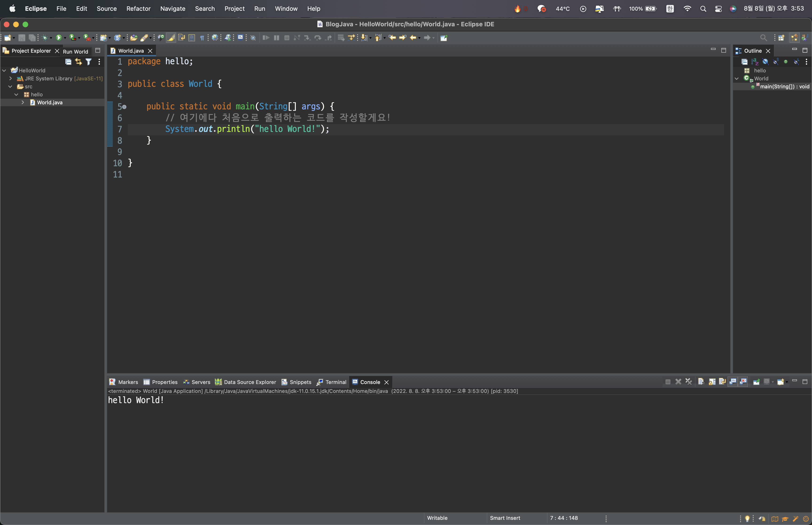
Task: Toggle Scroll Lock in Console toolbar
Action: [712, 382]
